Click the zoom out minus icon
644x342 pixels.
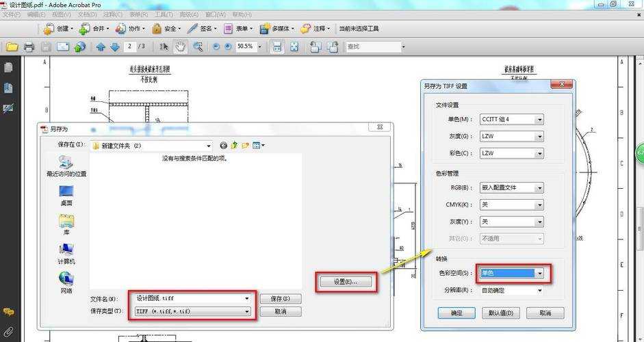(x=216, y=47)
